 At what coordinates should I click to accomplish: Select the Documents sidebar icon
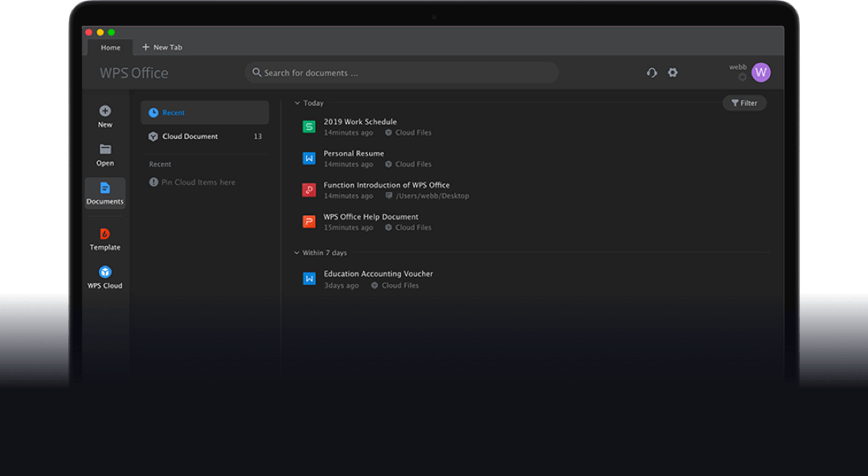tap(105, 188)
